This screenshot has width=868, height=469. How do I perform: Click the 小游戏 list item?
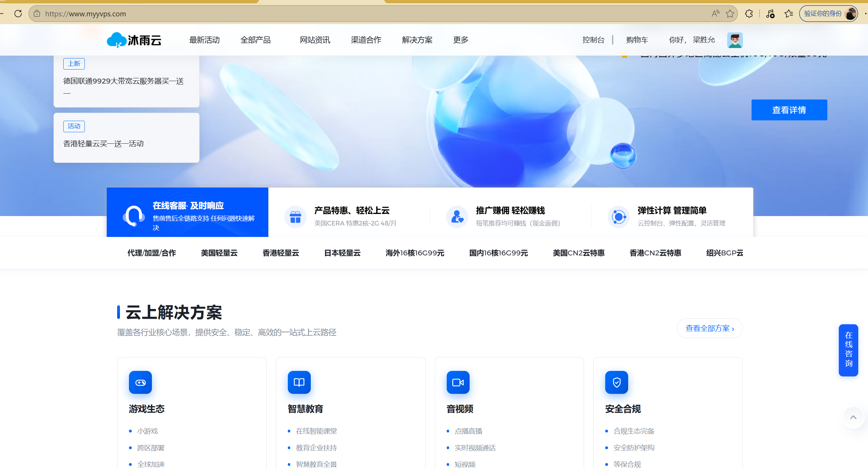coord(147,431)
